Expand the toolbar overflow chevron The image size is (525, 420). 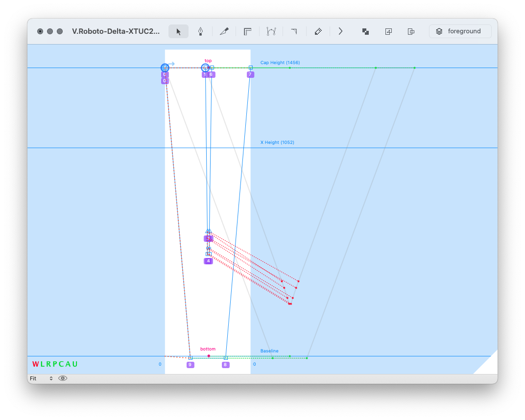341,31
